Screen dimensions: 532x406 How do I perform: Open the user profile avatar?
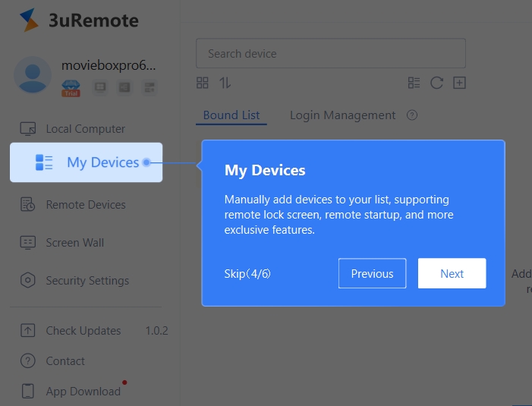(x=33, y=75)
